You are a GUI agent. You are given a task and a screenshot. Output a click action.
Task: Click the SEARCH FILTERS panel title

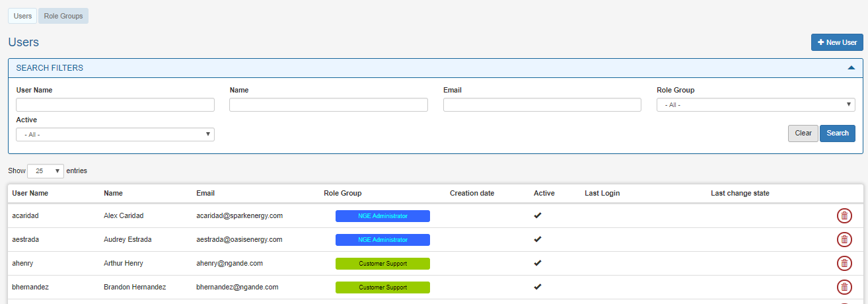[x=50, y=67]
